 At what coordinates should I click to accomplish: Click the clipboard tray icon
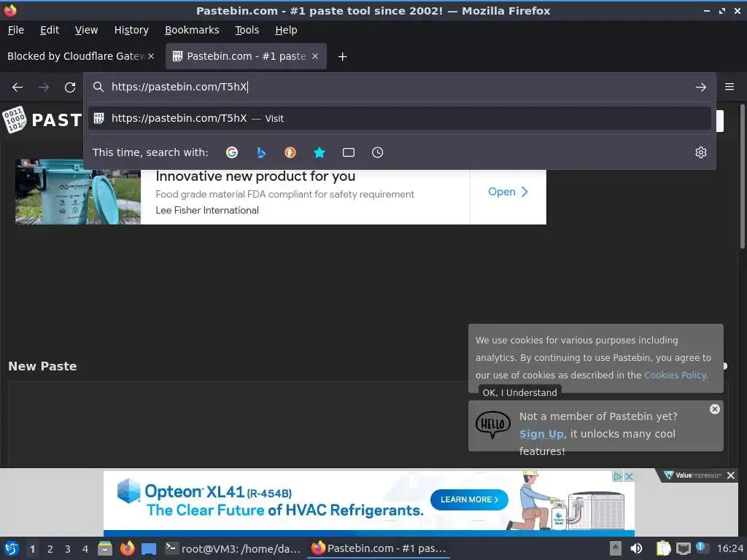pos(663,548)
